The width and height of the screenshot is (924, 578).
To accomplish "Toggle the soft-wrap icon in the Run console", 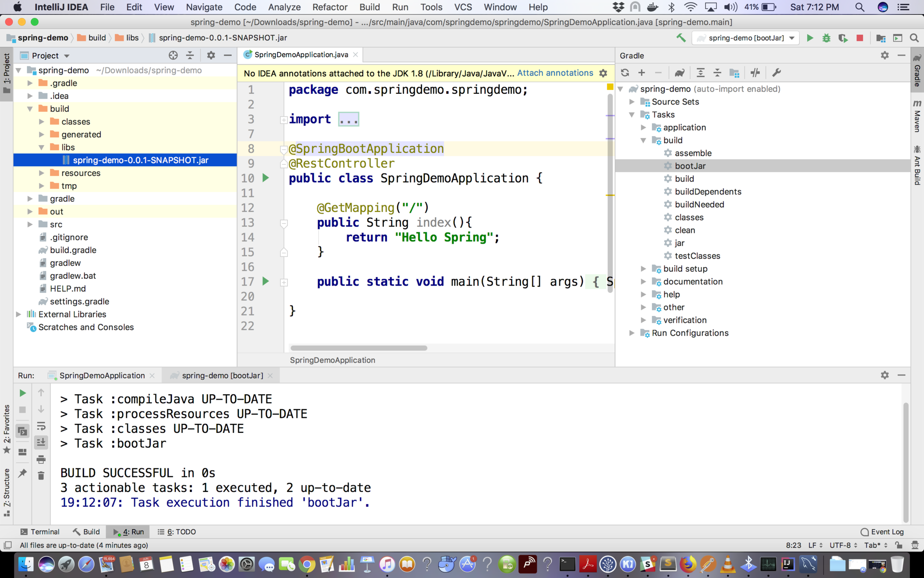I will coord(41,426).
